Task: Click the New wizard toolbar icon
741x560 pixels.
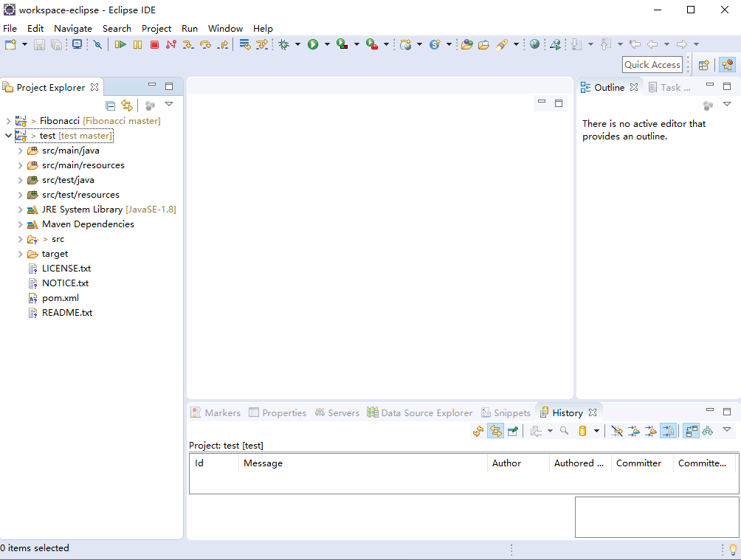Action: click(x=10, y=44)
